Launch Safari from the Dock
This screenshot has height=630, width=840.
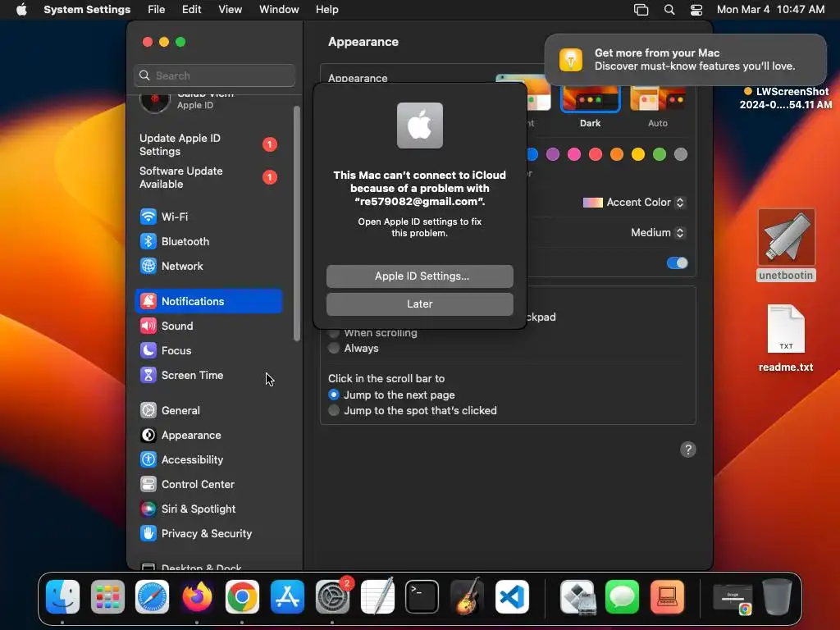152,597
